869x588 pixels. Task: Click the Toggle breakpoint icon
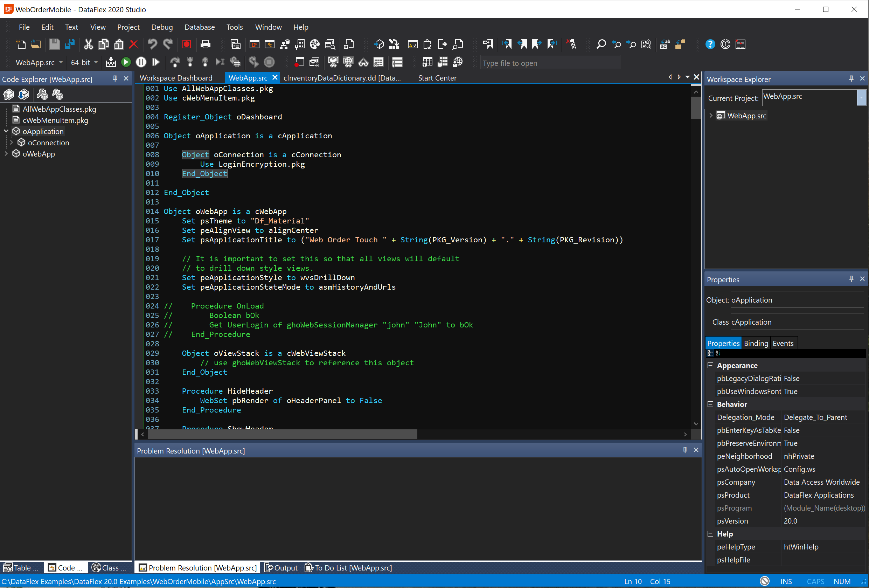click(299, 62)
